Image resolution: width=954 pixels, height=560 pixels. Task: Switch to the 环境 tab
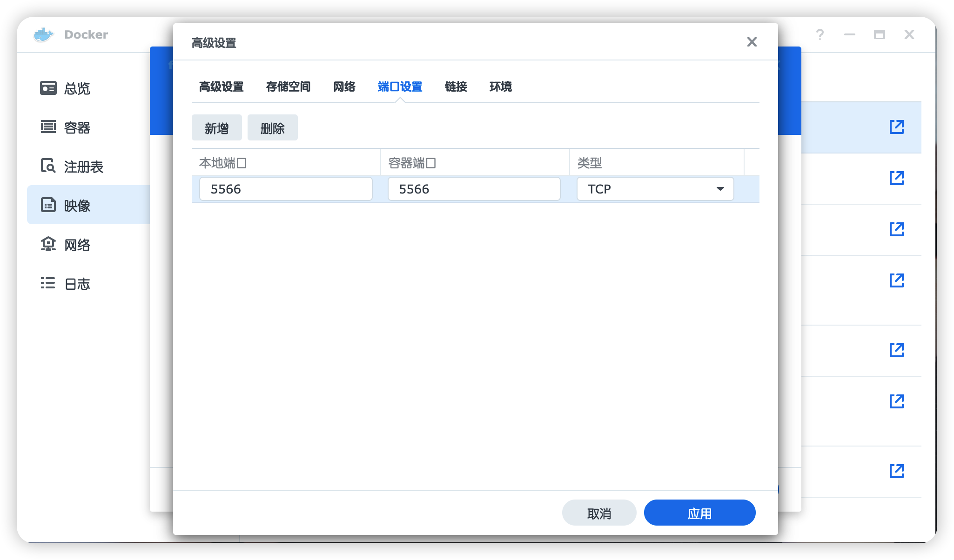[x=501, y=87]
